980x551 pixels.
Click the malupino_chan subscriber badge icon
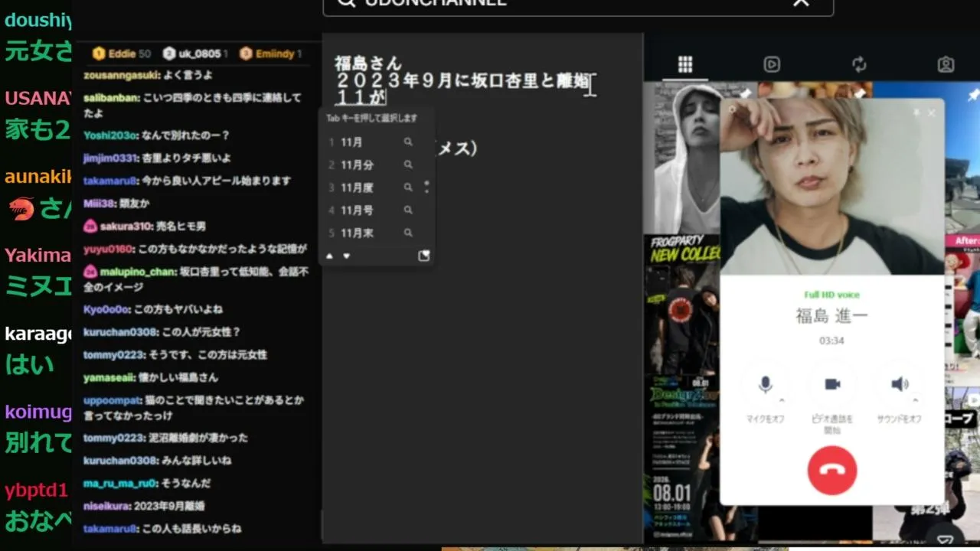click(90, 272)
